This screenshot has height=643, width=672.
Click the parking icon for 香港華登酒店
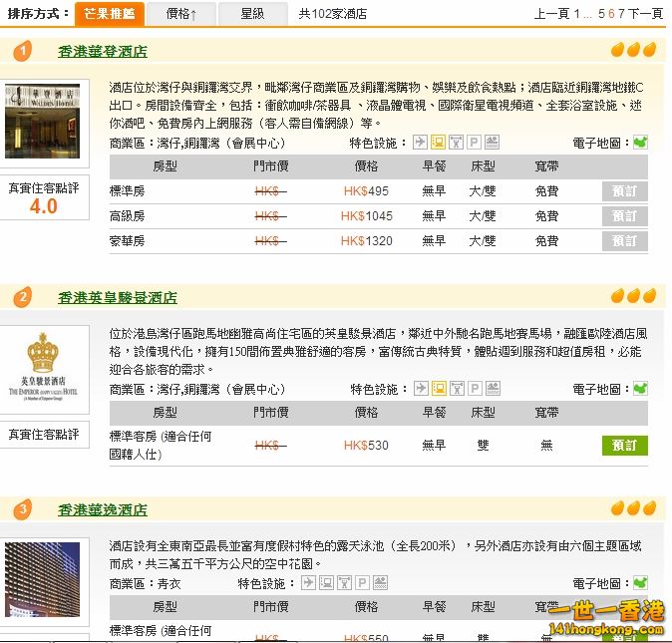[x=475, y=143]
